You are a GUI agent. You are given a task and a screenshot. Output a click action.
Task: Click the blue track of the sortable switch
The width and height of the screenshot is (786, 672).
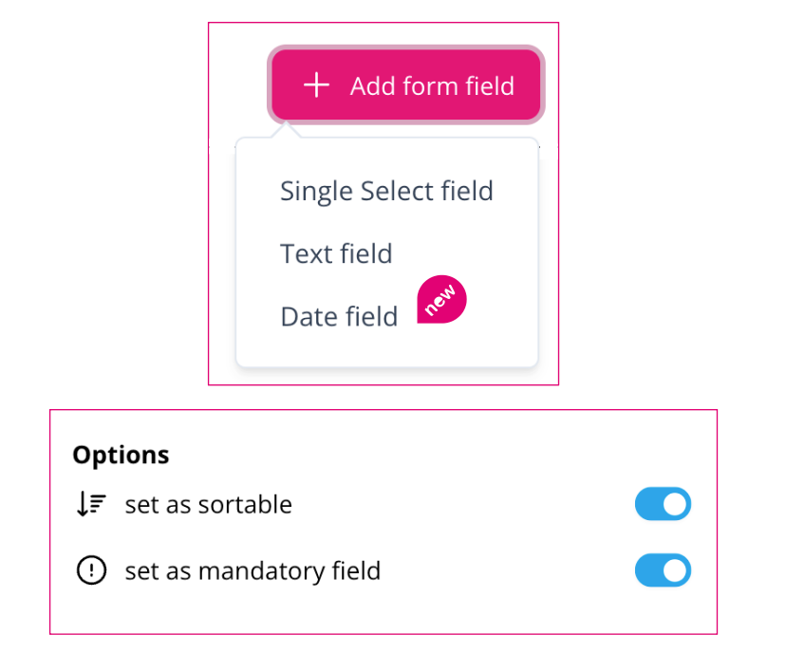[x=648, y=504]
